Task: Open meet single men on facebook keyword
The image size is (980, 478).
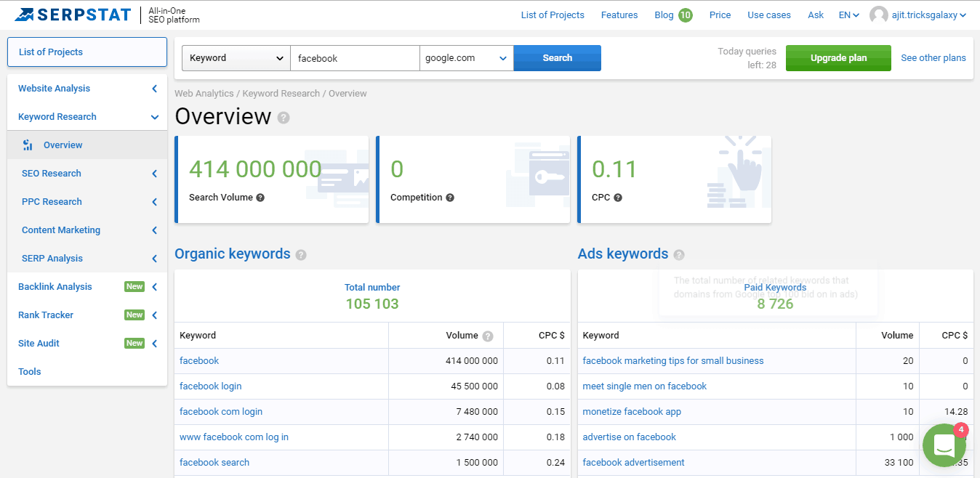Action: 645,386
